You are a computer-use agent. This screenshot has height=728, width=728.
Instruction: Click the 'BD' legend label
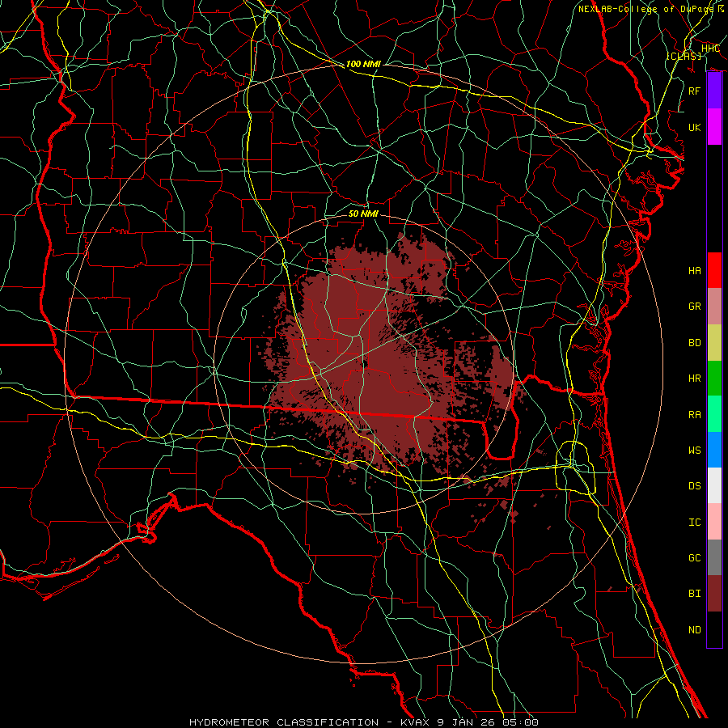pos(695,343)
